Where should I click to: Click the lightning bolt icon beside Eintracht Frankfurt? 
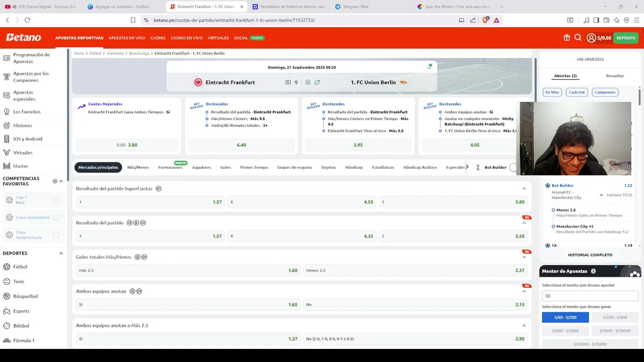pyautogui.click(x=296, y=82)
